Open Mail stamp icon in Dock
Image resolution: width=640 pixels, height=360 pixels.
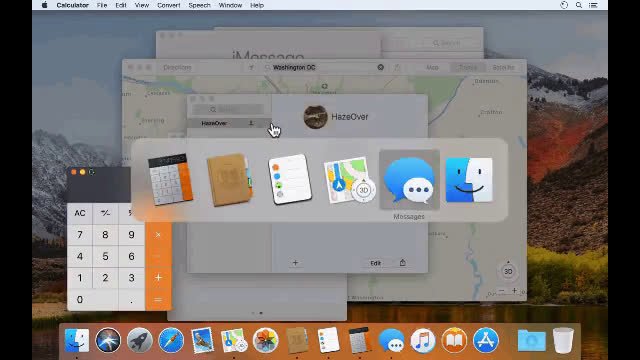(202, 340)
